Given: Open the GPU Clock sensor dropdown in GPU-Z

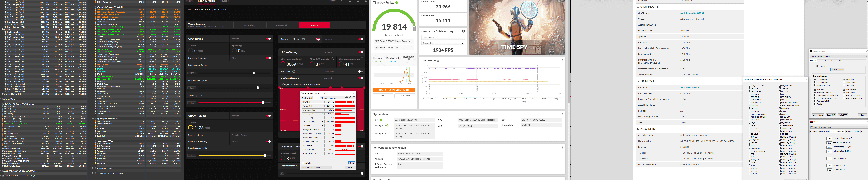Looking at the screenshot, I should (313, 102).
